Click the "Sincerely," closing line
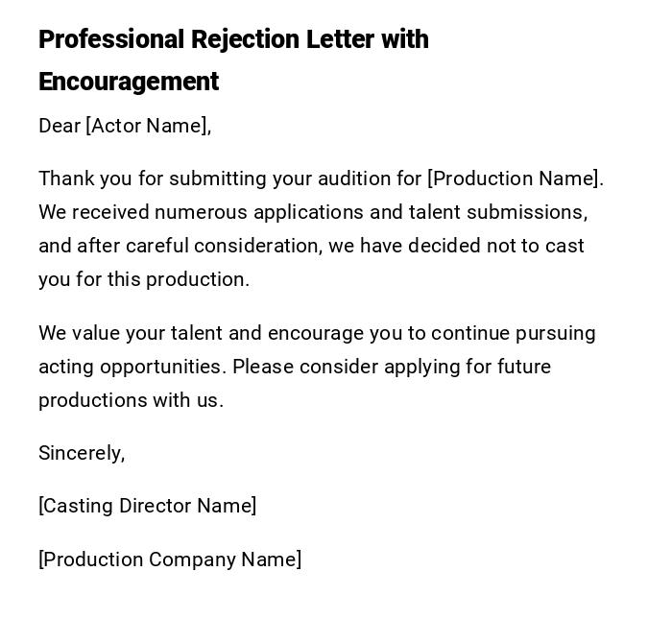 (82, 453)
